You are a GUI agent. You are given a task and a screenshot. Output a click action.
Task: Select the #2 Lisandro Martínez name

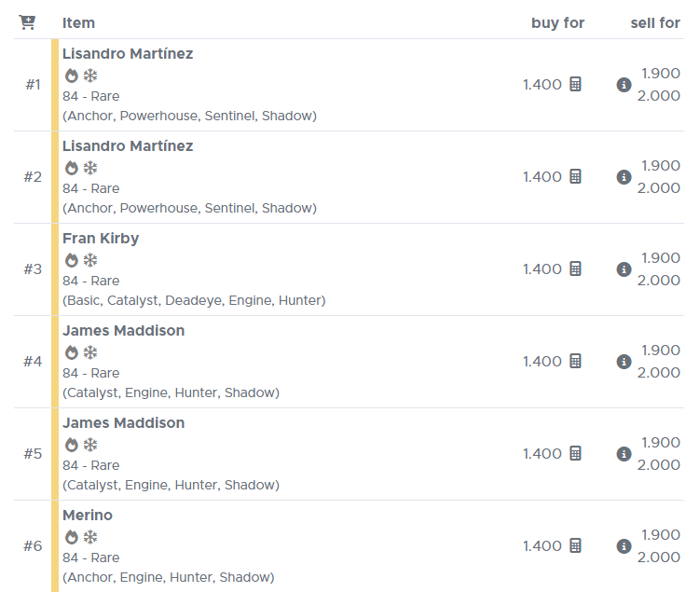click(128, 146)
